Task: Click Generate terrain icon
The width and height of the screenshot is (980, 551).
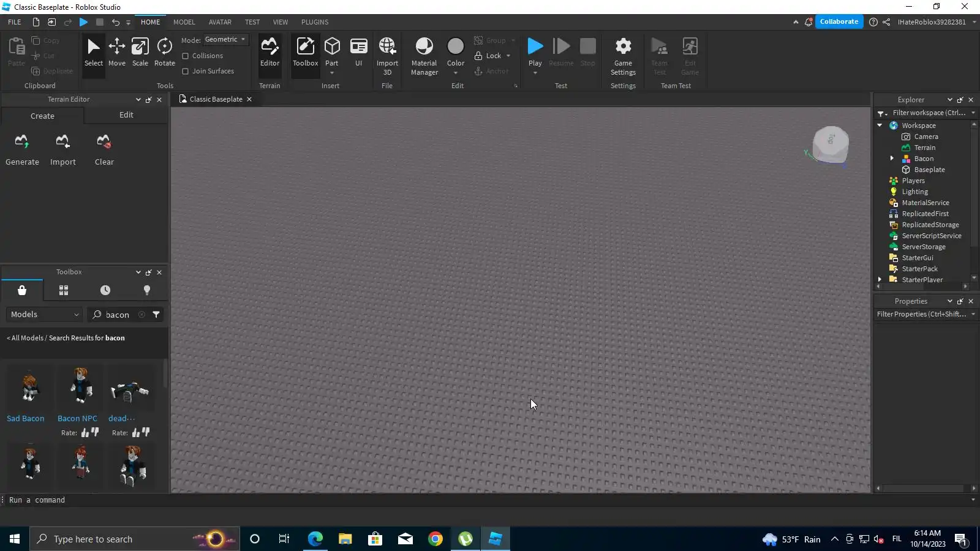Action: [x=22, y=143]
